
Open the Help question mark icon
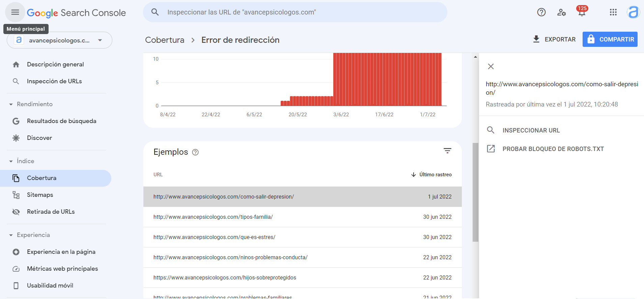tap(541, 12)
